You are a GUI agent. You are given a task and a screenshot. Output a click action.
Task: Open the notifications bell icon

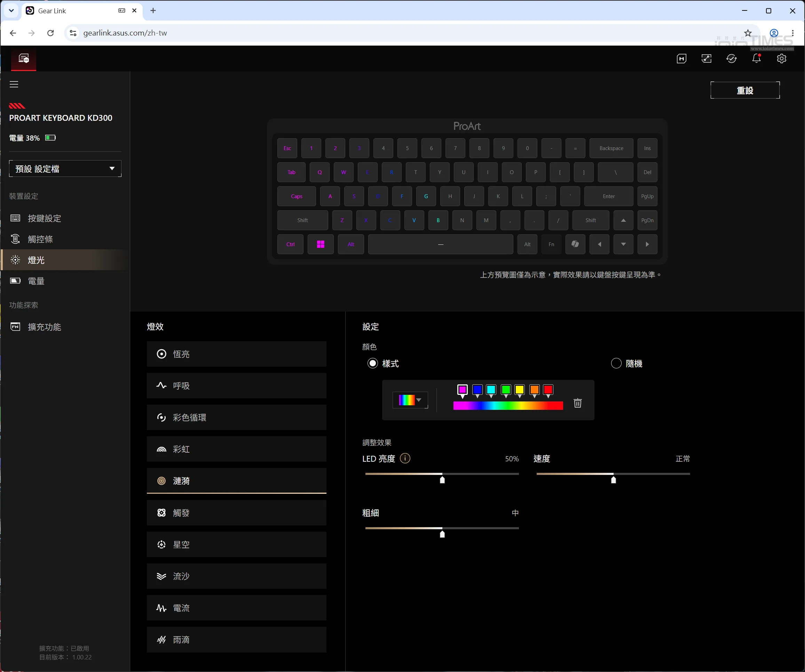coord(756,59)
